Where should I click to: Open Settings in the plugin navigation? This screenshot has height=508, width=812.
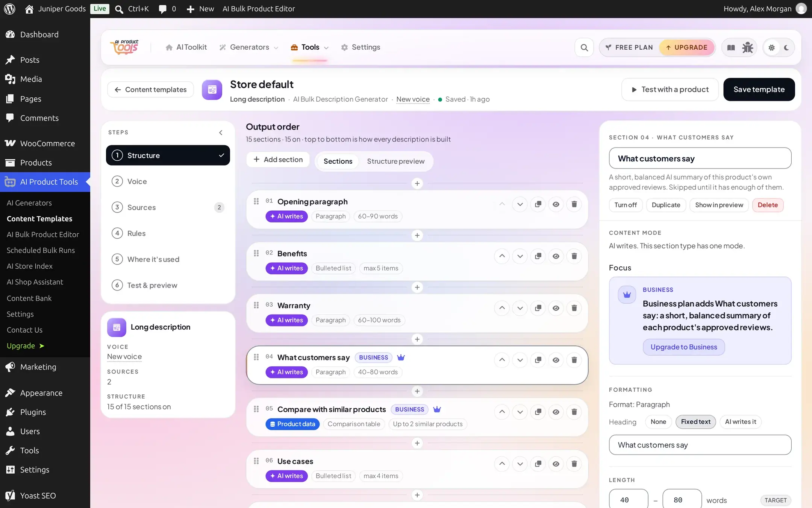point(360,47)
